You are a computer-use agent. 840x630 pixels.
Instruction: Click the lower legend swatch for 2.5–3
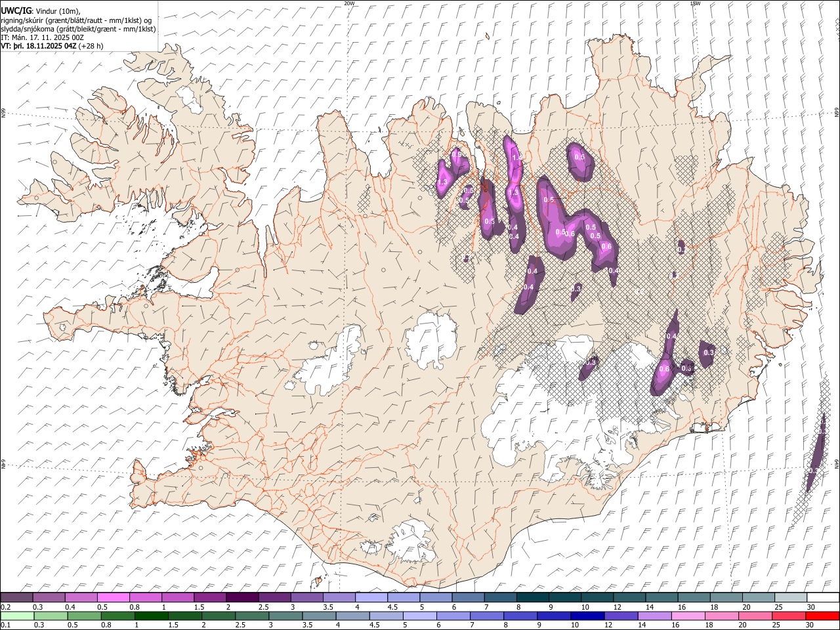252,616
